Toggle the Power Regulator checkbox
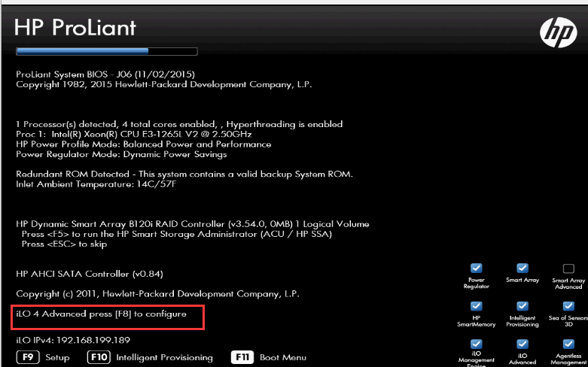The image size is (588, 367). pos(476,268)
